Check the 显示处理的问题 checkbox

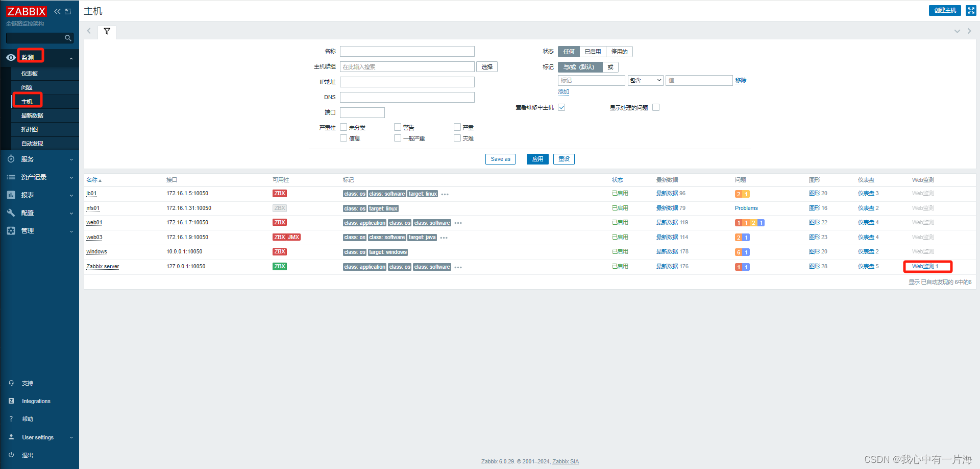click(x=656, y=107)
